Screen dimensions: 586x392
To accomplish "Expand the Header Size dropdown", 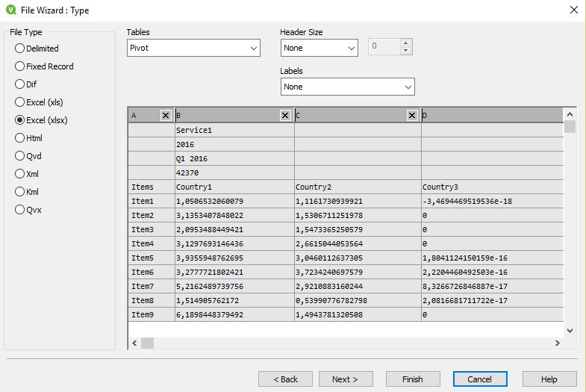I will pyautogui.click(x=320, y=48).
